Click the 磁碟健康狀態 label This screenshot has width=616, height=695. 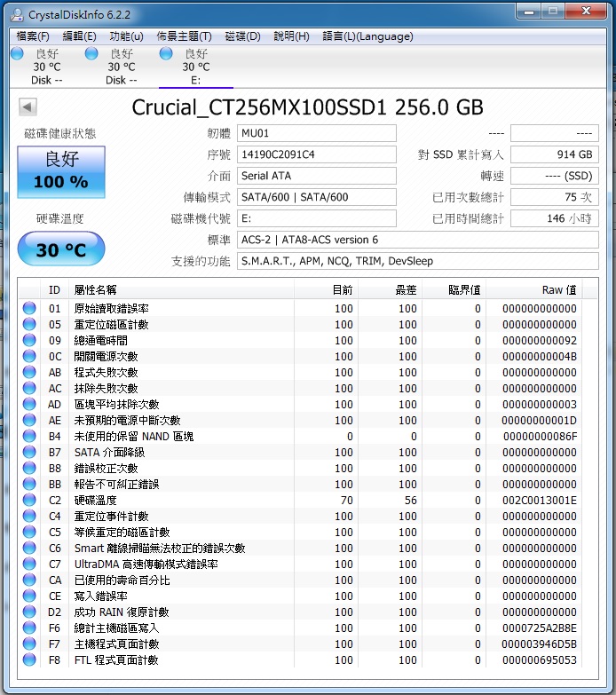(x=59, y=133)
